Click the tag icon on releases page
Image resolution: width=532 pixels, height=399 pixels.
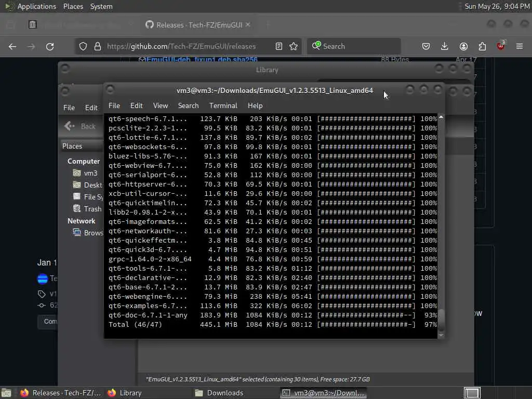pyautogui.click(x=42, y=294)
